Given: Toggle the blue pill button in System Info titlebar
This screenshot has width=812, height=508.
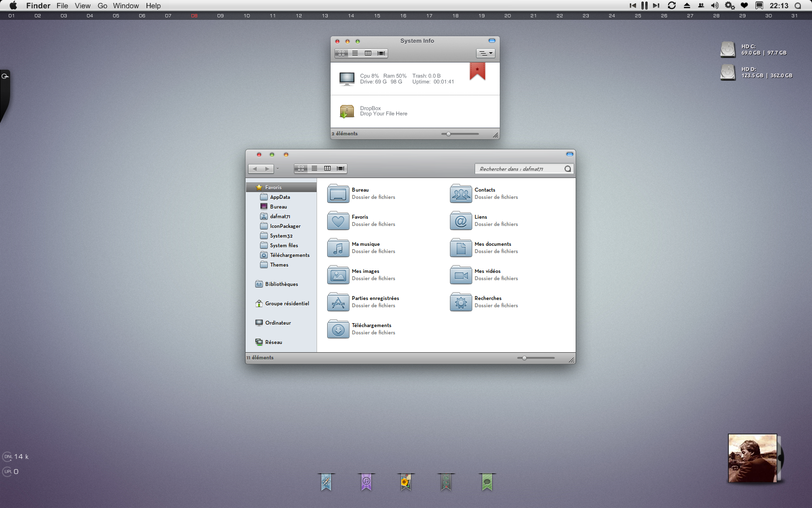Looking at the screenshot, I should tap(492, 41).
